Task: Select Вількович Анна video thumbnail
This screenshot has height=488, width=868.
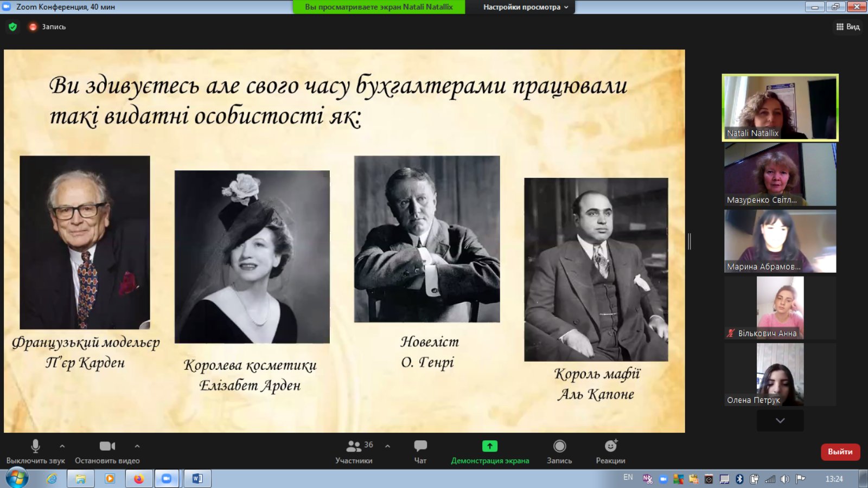Action: coord(780,308)
